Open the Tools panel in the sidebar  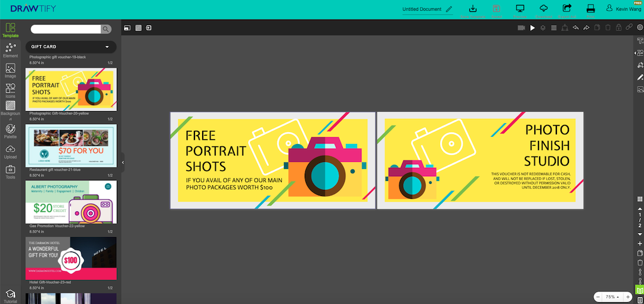coord(10,171)
